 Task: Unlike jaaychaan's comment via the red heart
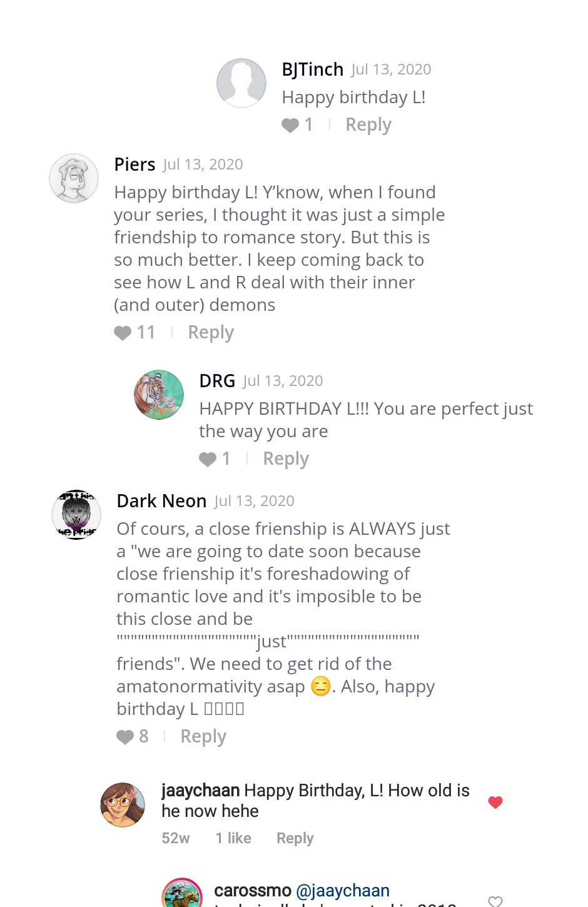[495, 803]
